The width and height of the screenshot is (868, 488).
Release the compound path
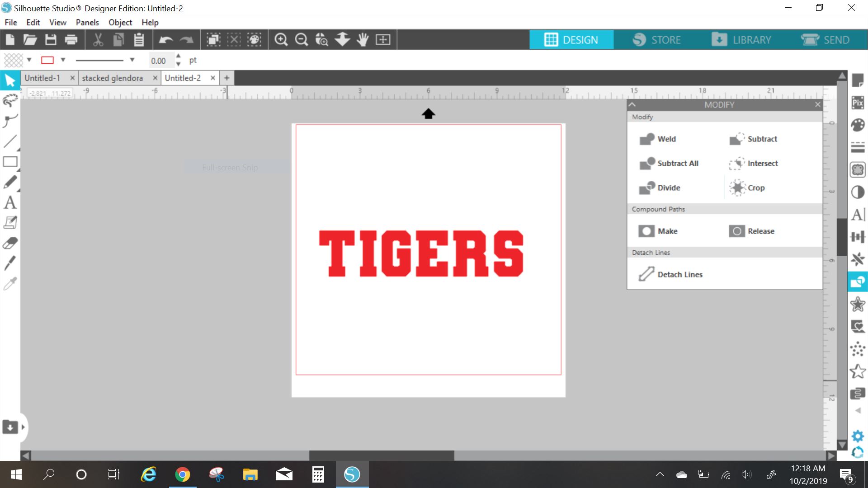coord(752,231)
